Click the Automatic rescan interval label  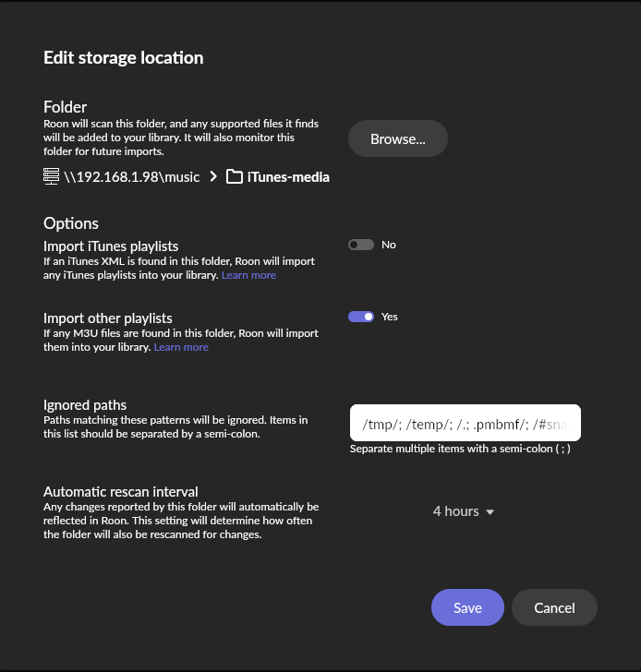tap(121, 492)
